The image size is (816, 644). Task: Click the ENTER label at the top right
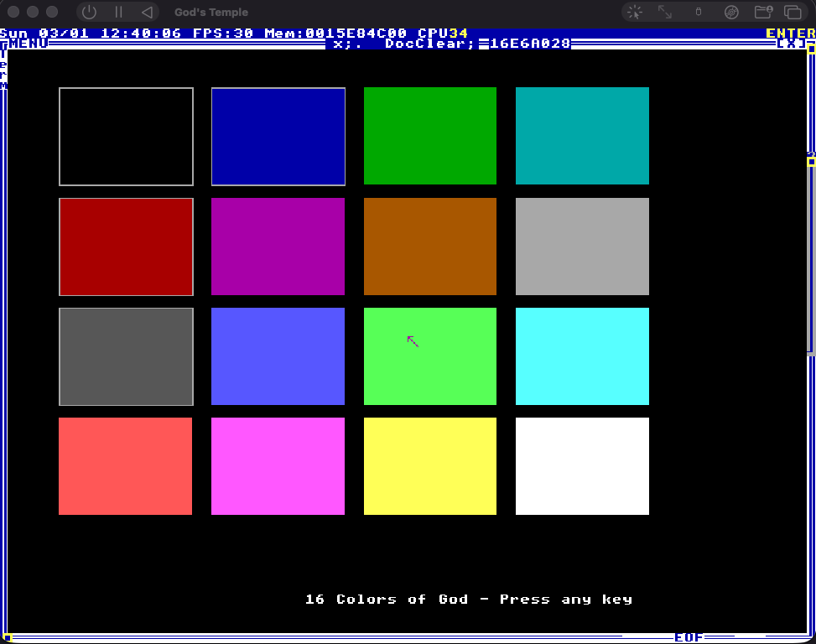click(x=789, y=33)
